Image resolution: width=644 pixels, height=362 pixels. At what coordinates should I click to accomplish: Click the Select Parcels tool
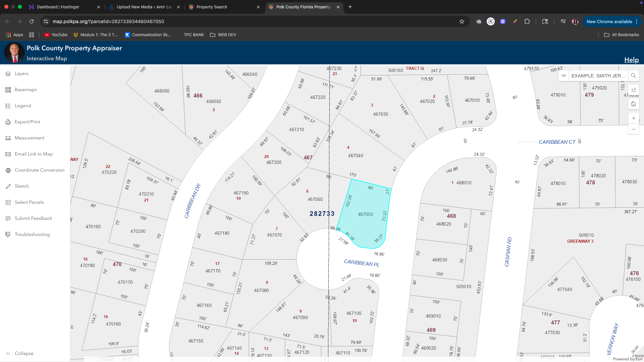pyautogui.click(x=29, y=202)
